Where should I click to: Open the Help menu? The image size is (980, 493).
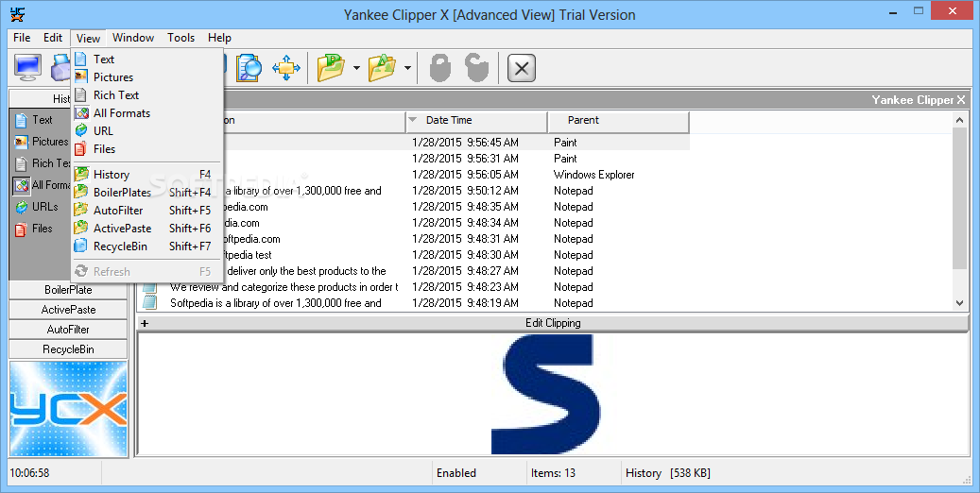pos(219,38)
